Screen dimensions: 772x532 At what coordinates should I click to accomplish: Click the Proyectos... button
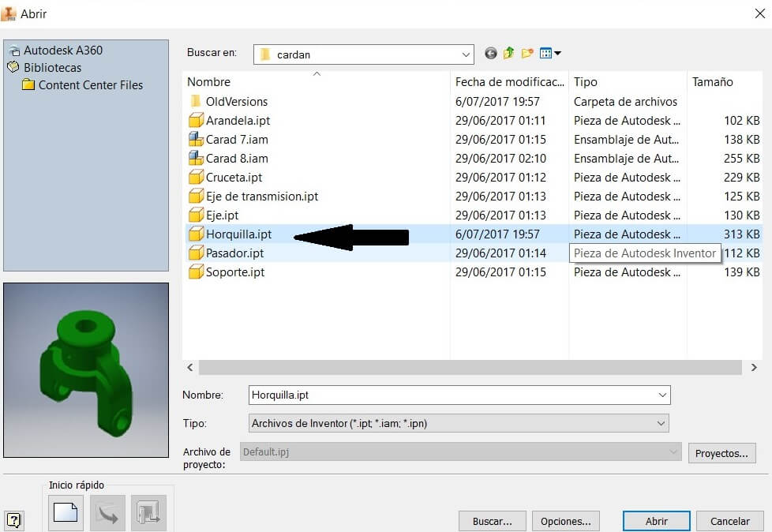[x=721, y=453]
